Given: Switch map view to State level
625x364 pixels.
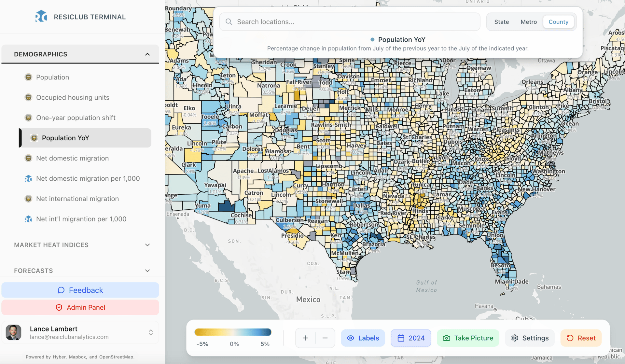Looking at the screenshot, I should [x=501, y=22].
